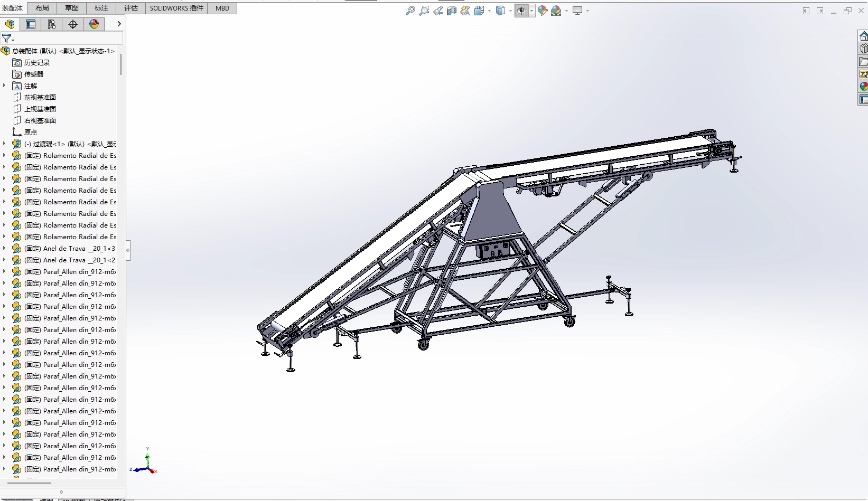Collapse the left panel using its edge handle
Screen dimensions: 868x501
[128, 250]
